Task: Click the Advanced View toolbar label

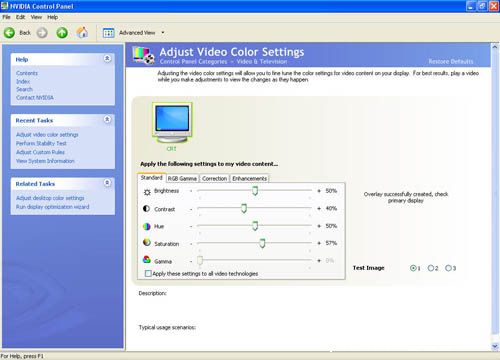Action: click(x=137, y=33)
